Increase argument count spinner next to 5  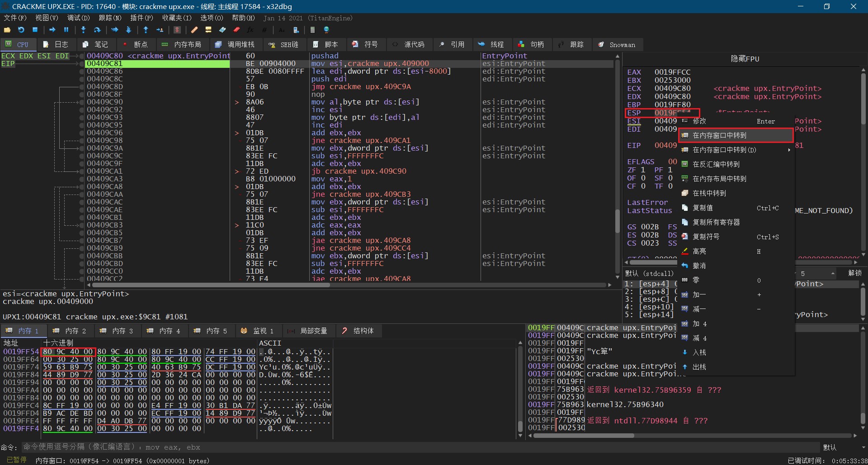pos(832,272)
